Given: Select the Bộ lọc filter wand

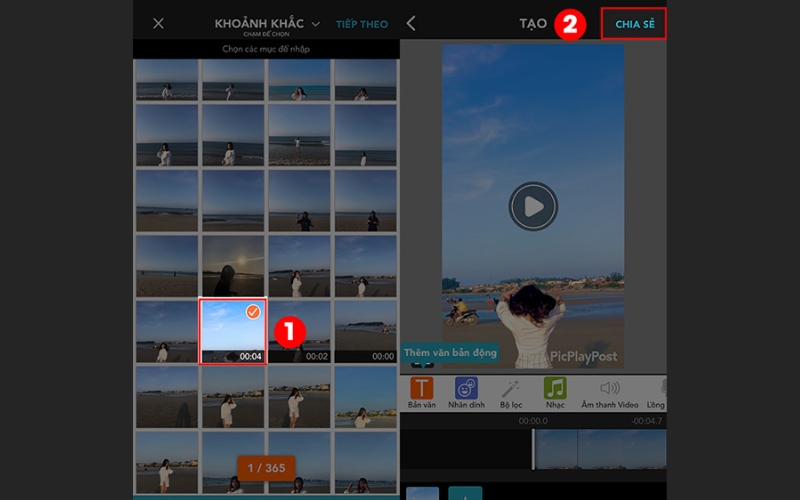Looking at the screenshot, I should (510, 390).
